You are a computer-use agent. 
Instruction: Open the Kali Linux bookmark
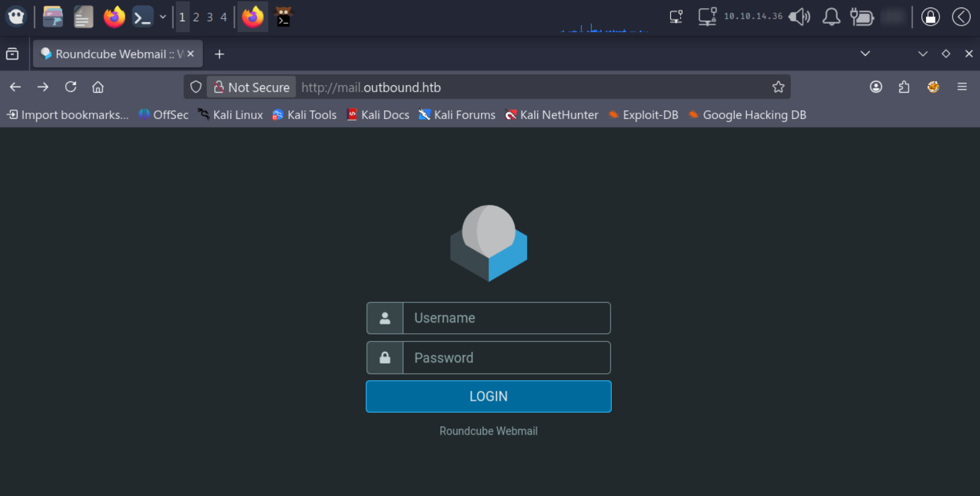point(230,115)
